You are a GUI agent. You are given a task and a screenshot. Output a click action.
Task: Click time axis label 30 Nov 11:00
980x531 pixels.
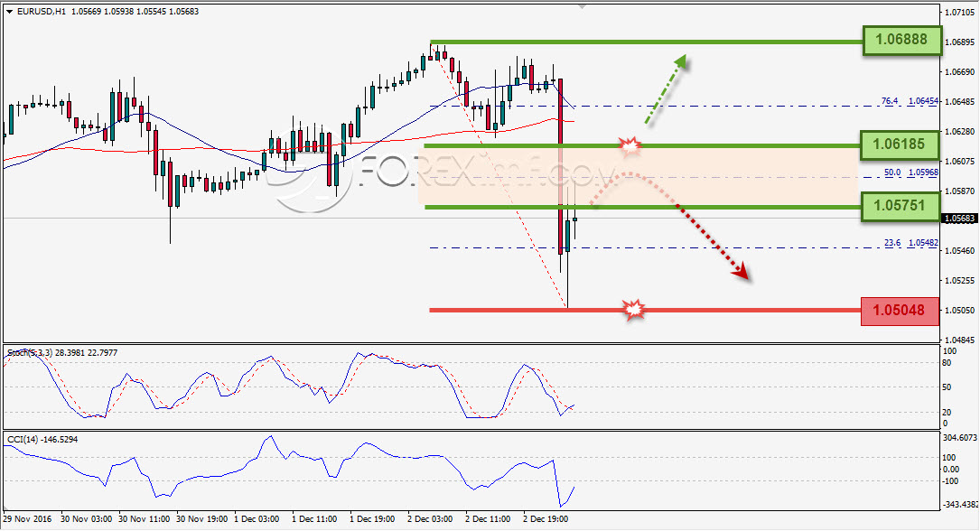(x=144, y=519)
